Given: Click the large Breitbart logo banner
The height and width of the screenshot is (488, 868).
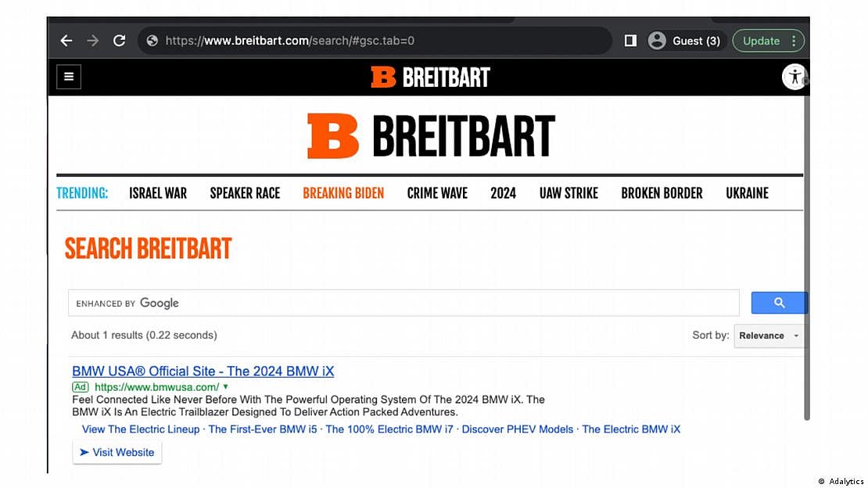Looking at the screenshot, I should click(431, 136).
